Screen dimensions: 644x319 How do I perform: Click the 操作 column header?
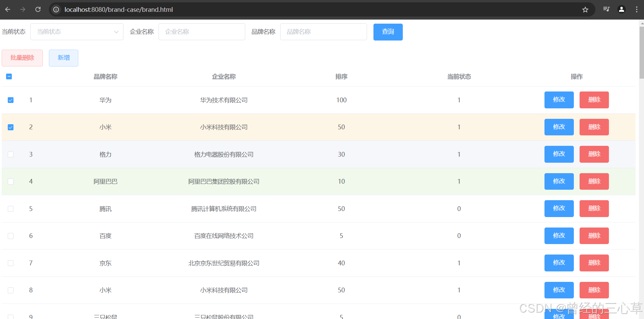click(x=577, y=77)
